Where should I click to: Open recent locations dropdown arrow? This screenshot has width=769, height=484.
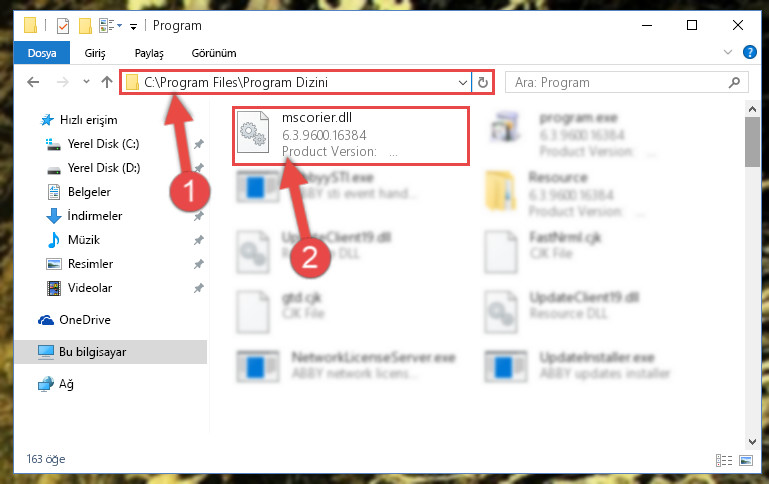point(86,81)
